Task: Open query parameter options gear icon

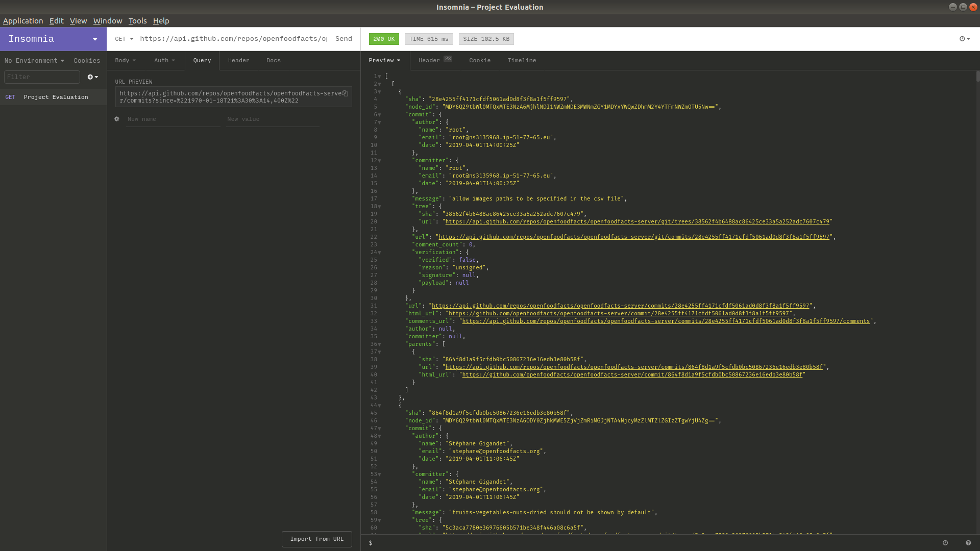Action: click(117, 119)
